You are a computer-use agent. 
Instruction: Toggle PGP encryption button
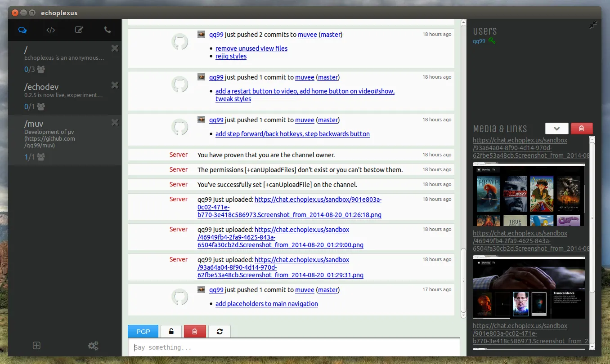click(143, 331)
